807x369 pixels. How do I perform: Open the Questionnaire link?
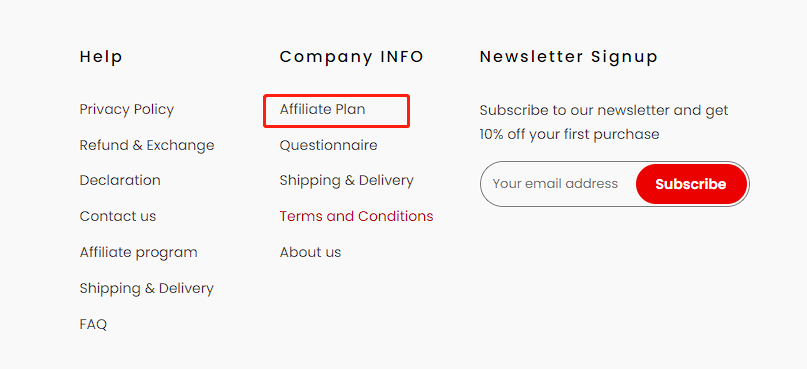point(328,146)
